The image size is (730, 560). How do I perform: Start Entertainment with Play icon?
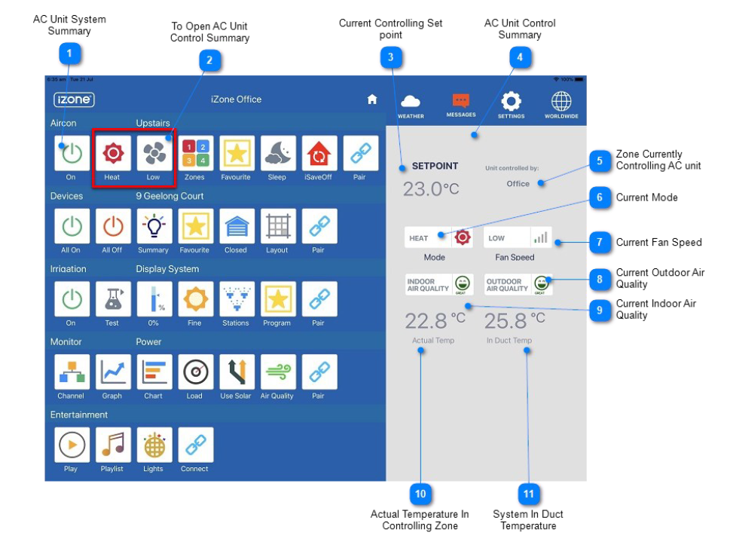[x=72, y=445]
